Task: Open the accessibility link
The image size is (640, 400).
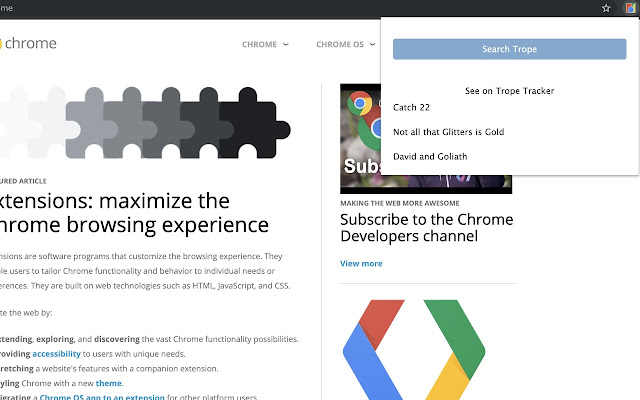Action: (x=56, y=354)
